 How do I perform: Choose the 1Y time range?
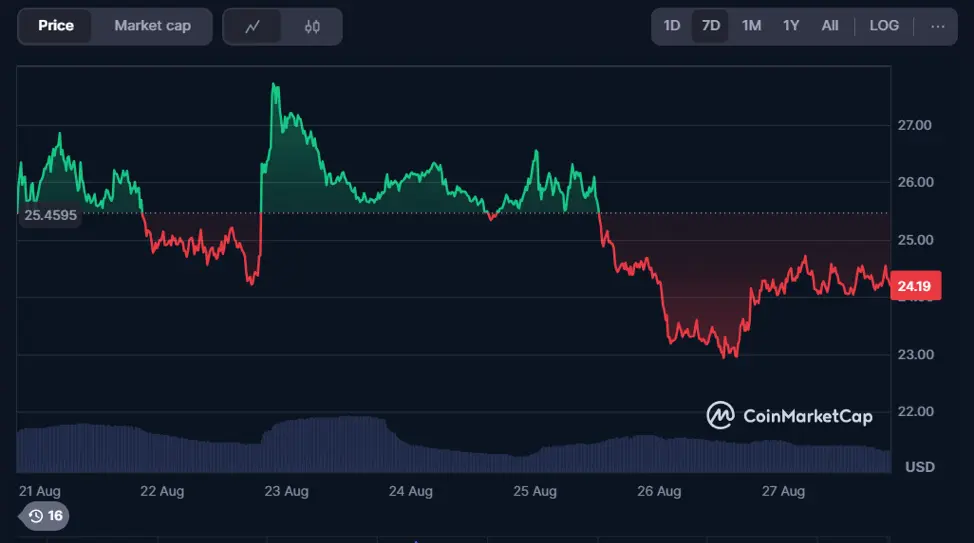point(791,26)
